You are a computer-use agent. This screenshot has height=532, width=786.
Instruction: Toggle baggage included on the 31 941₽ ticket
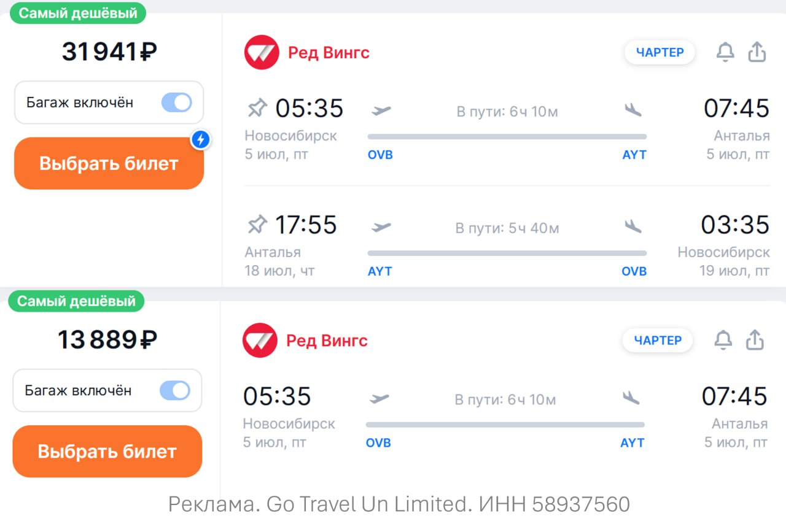(177, 102)
